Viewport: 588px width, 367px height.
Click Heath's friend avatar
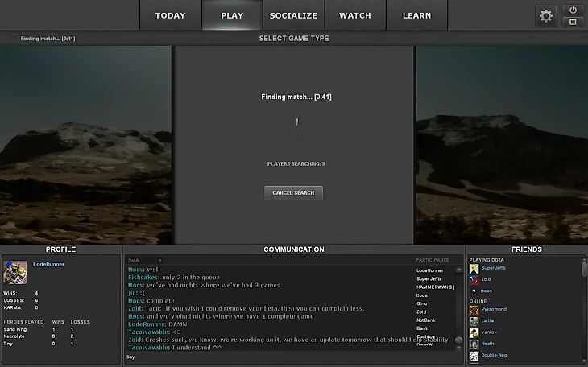(x=474, y=343)
